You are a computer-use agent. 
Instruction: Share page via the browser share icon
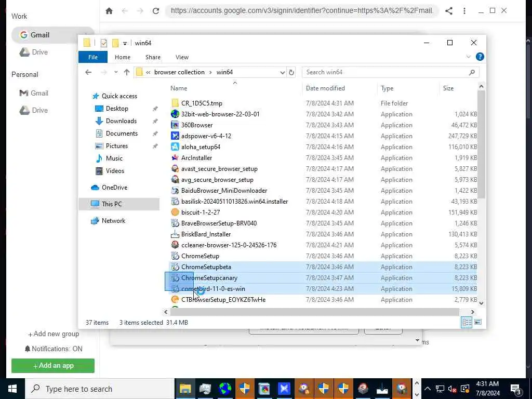point(449,11)
